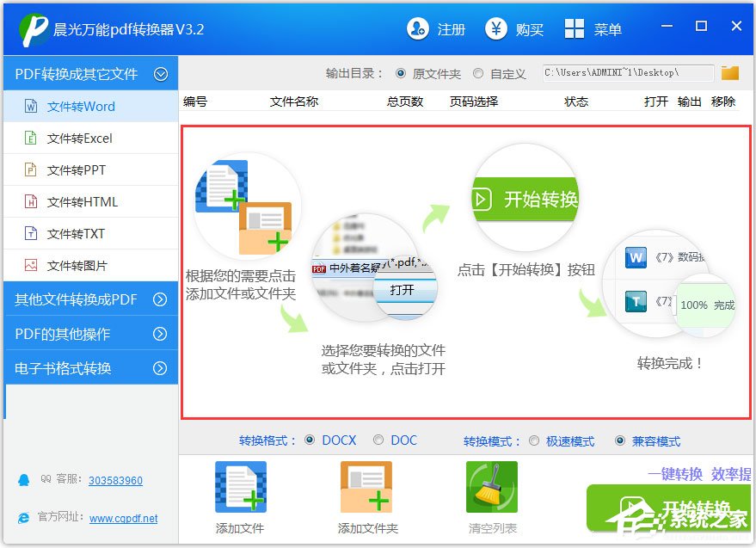This screenshot has height=548, width=756.
Task: Click the Word icon beside 文件转Word
Action: tap(31, 106)
